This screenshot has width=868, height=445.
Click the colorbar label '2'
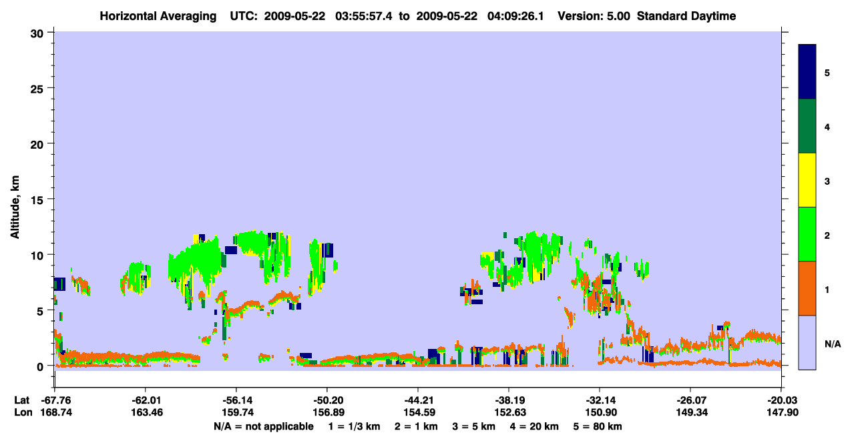(827, 235)
